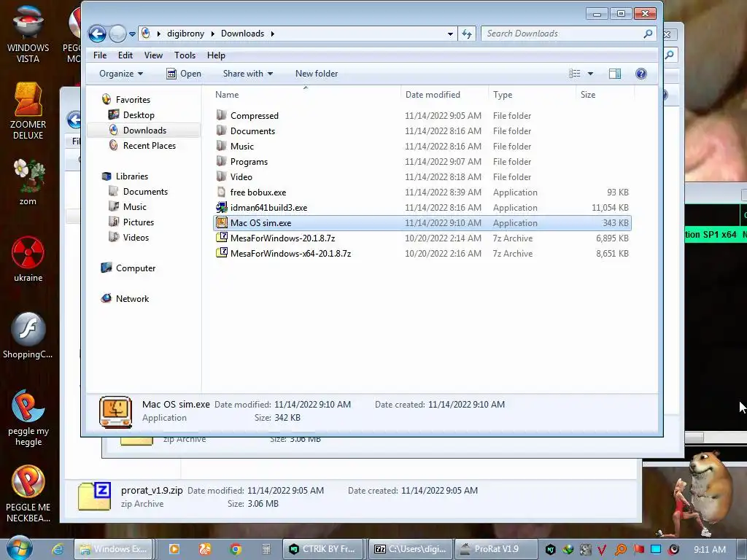Open Pictures library in sidebar

(139, 222)
